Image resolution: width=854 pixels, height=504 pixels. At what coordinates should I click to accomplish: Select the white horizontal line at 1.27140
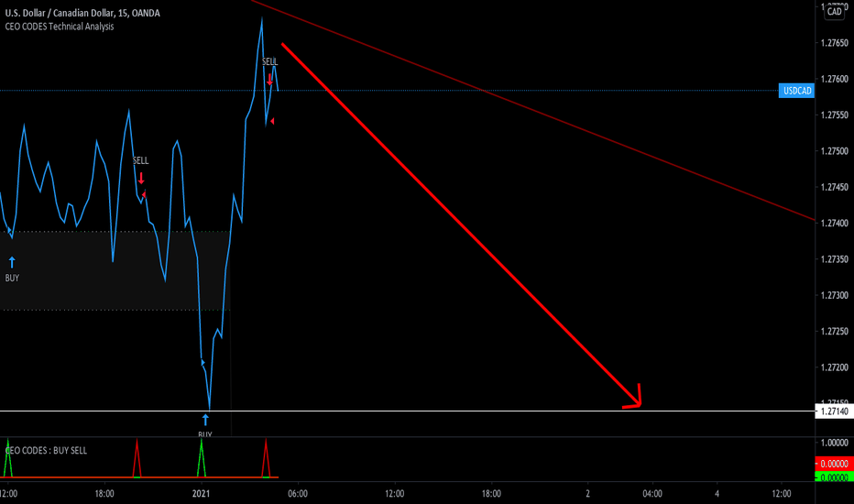[408, 411]
